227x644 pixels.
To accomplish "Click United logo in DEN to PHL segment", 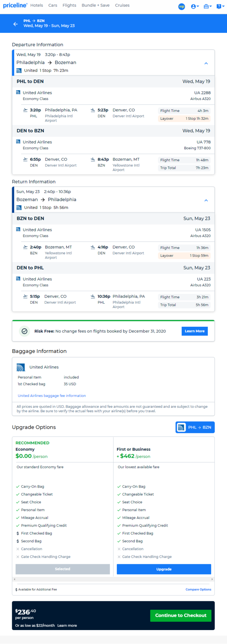I will [x=18, y=279].
